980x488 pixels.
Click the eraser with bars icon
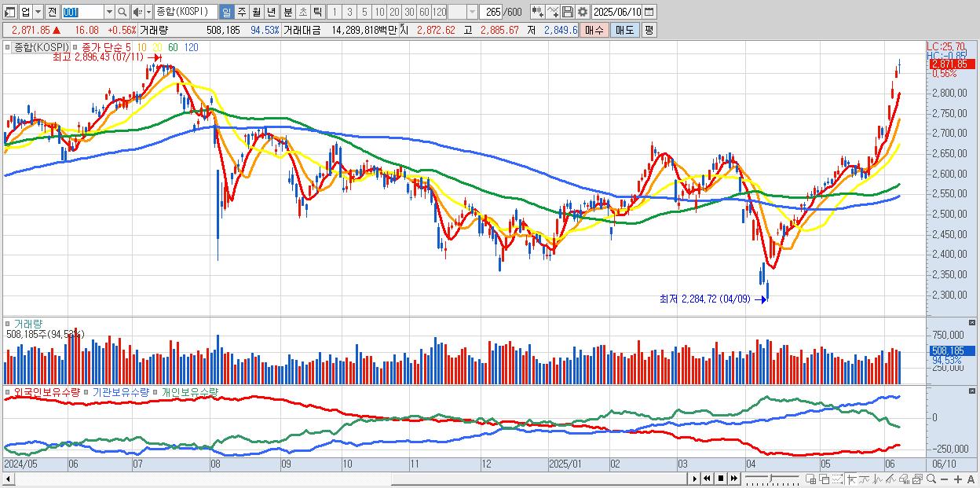point(904,479)
